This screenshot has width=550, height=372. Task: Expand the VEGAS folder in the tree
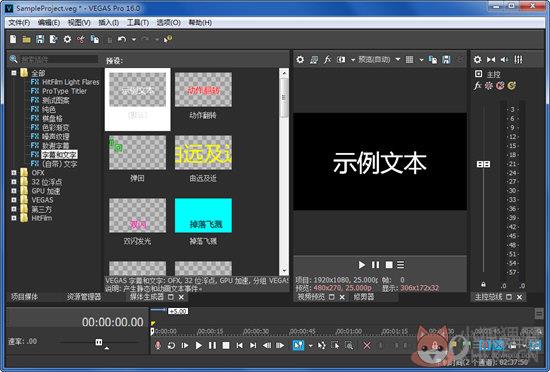point(14,200)
